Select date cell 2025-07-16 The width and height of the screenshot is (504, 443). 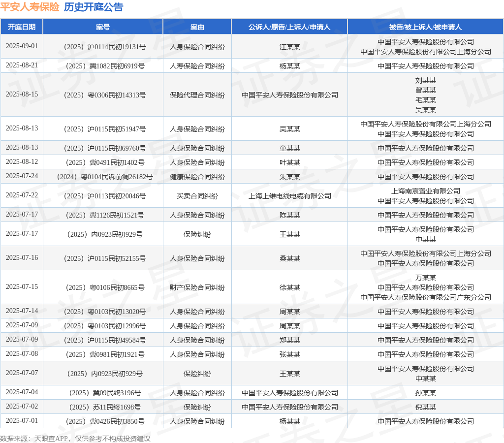(x=22, y=257)
